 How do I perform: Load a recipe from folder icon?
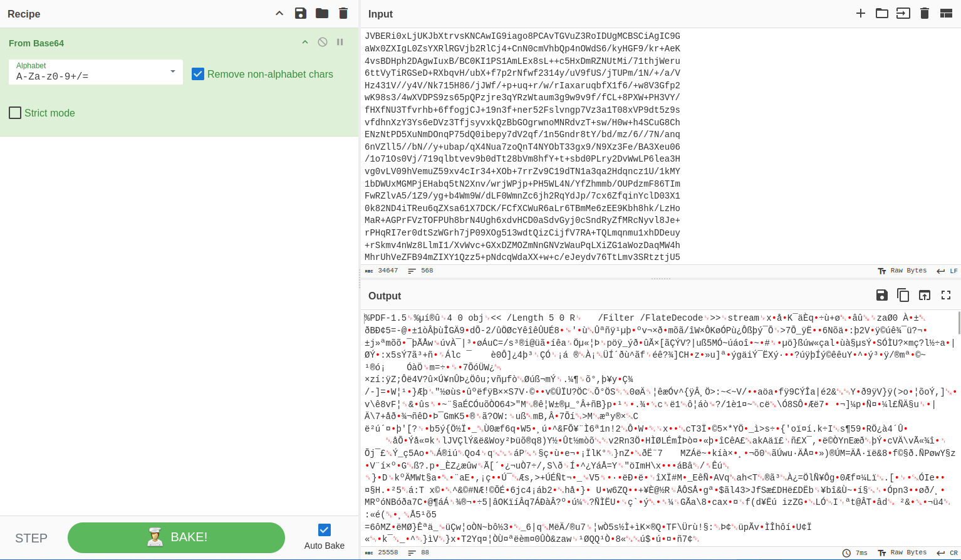(x=322, y=14)
